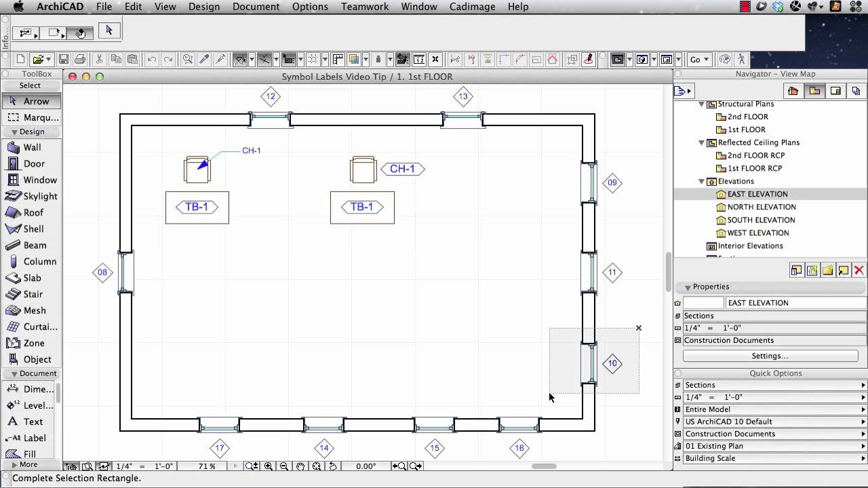Viewport: 868px width, 488px height.
Task: Collapse the Structural Plans folder
Action: click(x=701, y=104)
